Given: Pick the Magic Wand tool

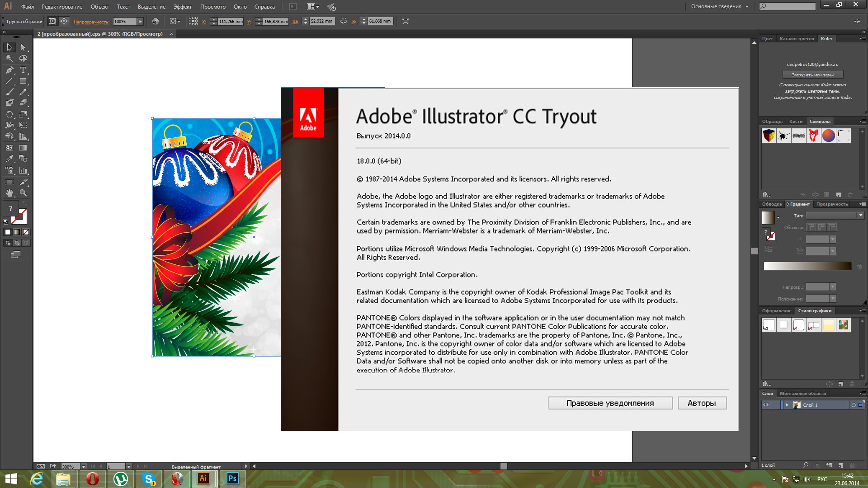Looking at the screenshot, I should (9, 58).
